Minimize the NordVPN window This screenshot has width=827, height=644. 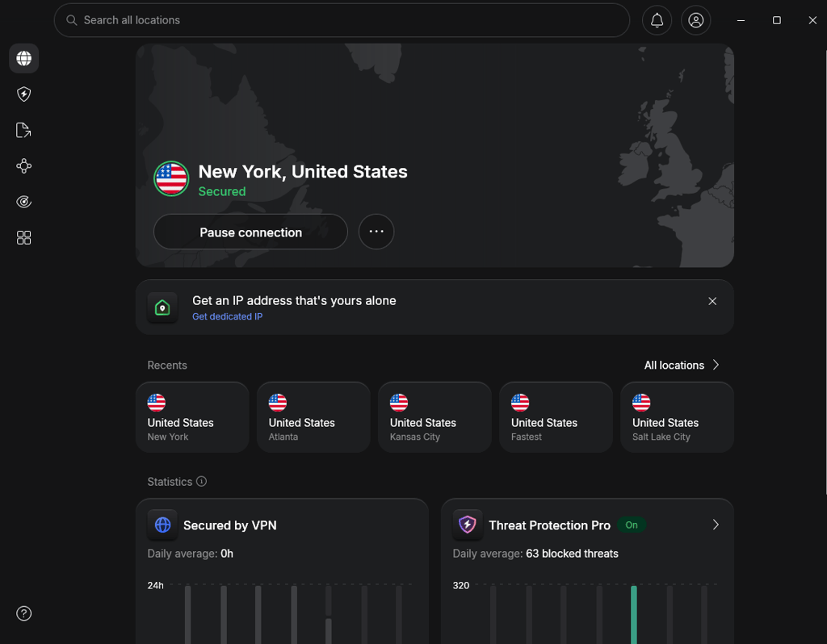pos(741,20)
